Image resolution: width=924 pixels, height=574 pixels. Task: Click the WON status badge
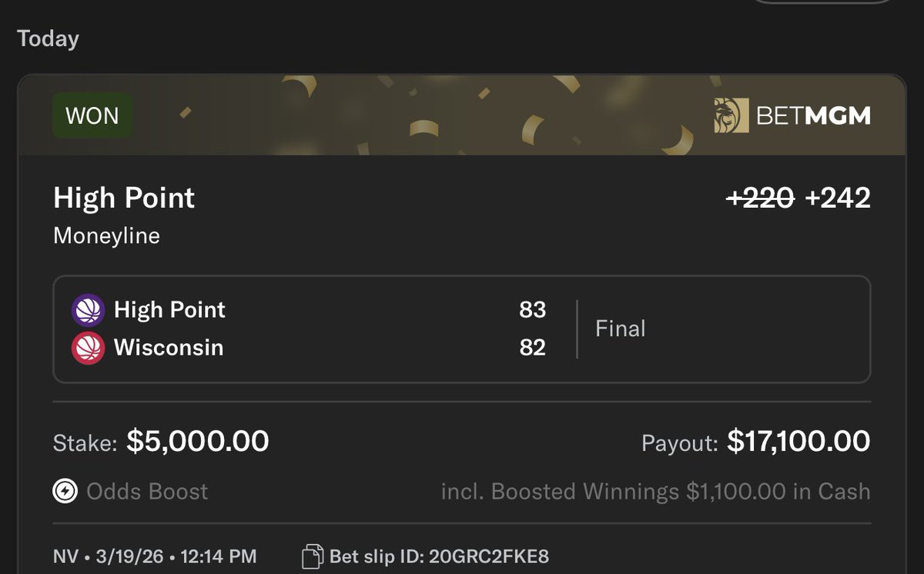click(92, 116)
